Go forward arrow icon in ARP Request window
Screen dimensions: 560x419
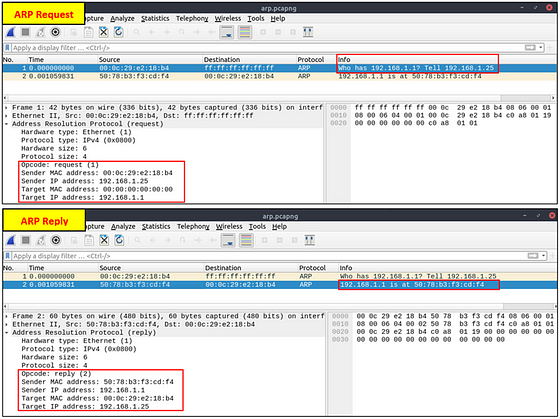click(x=167, y=33)
